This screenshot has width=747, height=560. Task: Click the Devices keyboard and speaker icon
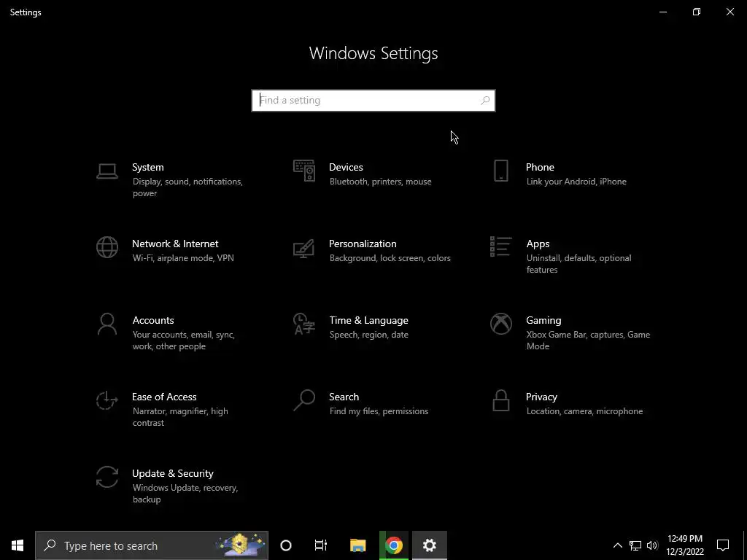[x=304, y=171]
